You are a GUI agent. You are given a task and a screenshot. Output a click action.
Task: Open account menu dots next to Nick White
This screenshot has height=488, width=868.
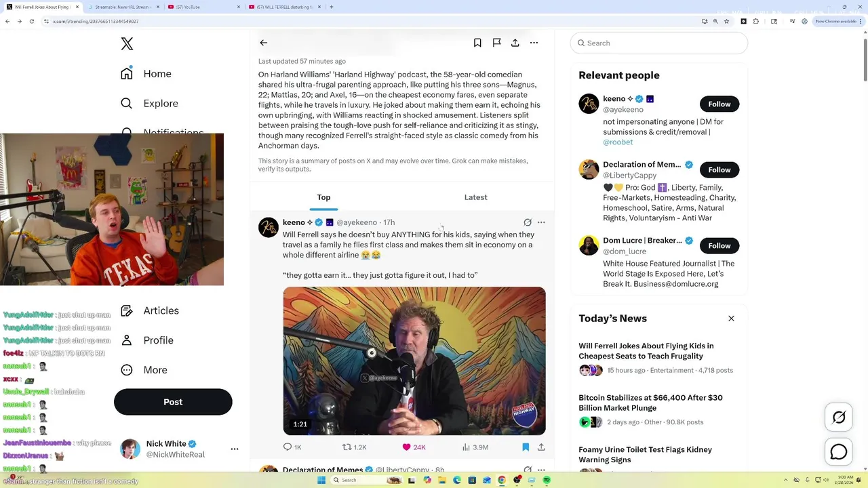coord(235,449)
